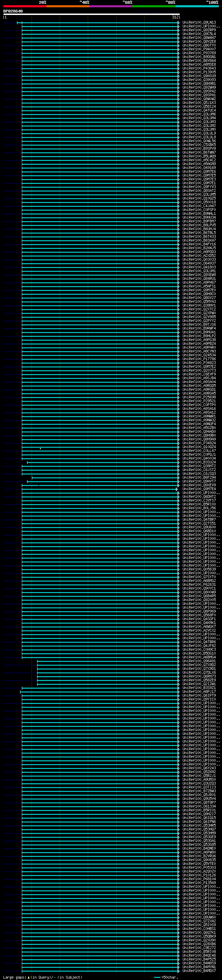Click hit label UniRef100_Q58ZE9

pos(199,680)
